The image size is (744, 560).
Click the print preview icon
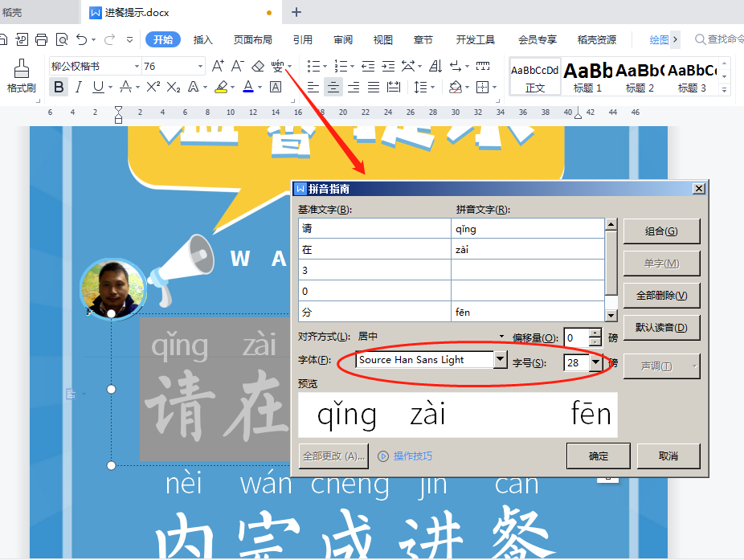point(62,39)
